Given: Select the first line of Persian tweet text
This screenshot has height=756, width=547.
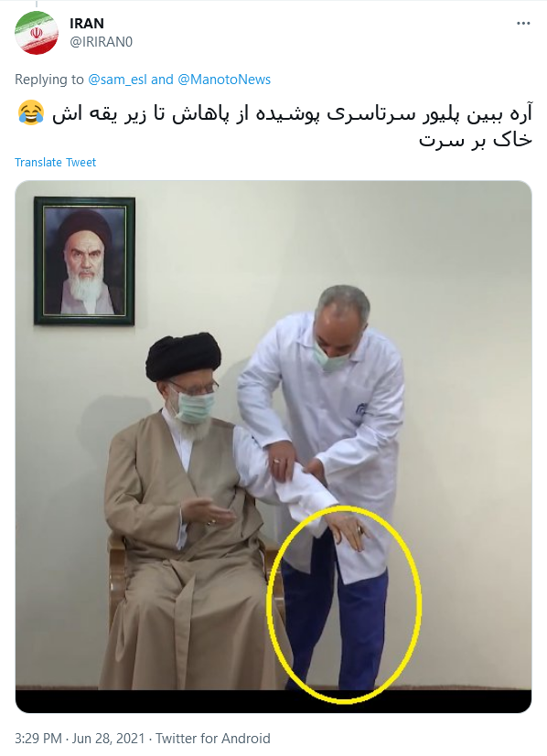Looking at the screenshot, I should pos(293,114).
